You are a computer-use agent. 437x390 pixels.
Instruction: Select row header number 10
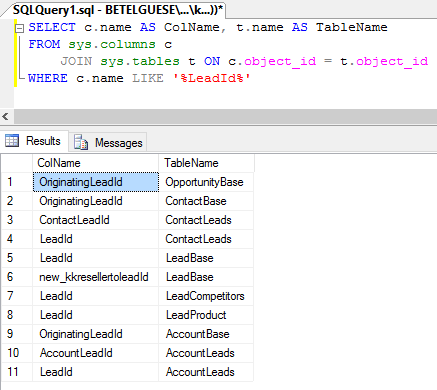[17, 353]
